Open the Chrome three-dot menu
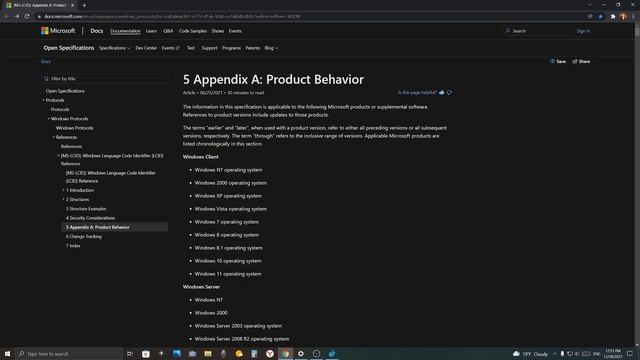Image resolution: width=640 pixels, height=360 pixels. coord(633,16)
